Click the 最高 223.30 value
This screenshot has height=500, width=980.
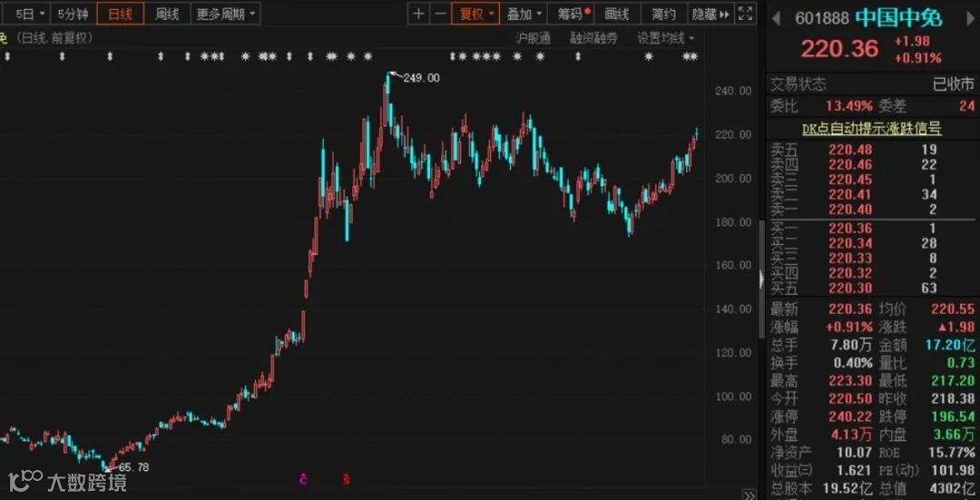tap(850, 380)
